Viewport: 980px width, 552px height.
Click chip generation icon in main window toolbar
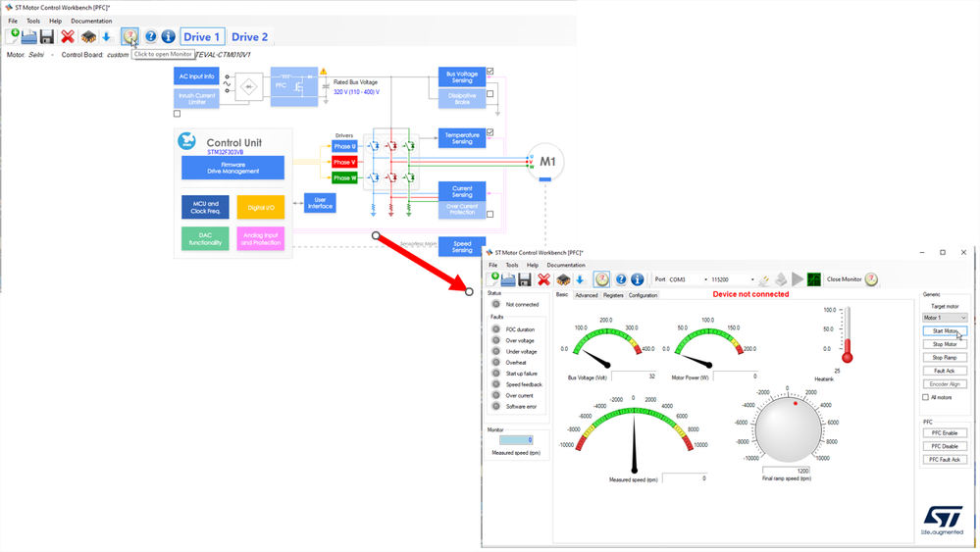click(88, 37)
